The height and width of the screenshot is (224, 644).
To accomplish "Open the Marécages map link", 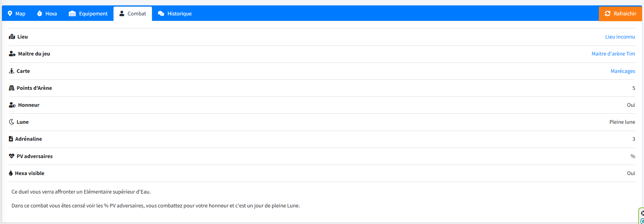I will point(622,71).
